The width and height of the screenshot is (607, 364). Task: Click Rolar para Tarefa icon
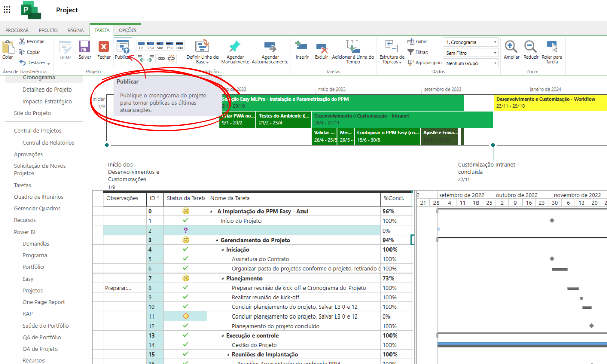552,47
